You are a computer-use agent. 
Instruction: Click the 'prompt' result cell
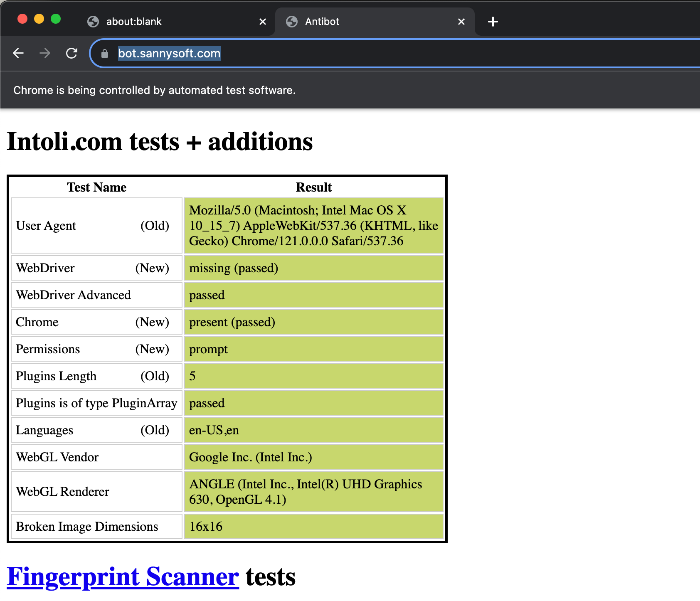point(314,349)
